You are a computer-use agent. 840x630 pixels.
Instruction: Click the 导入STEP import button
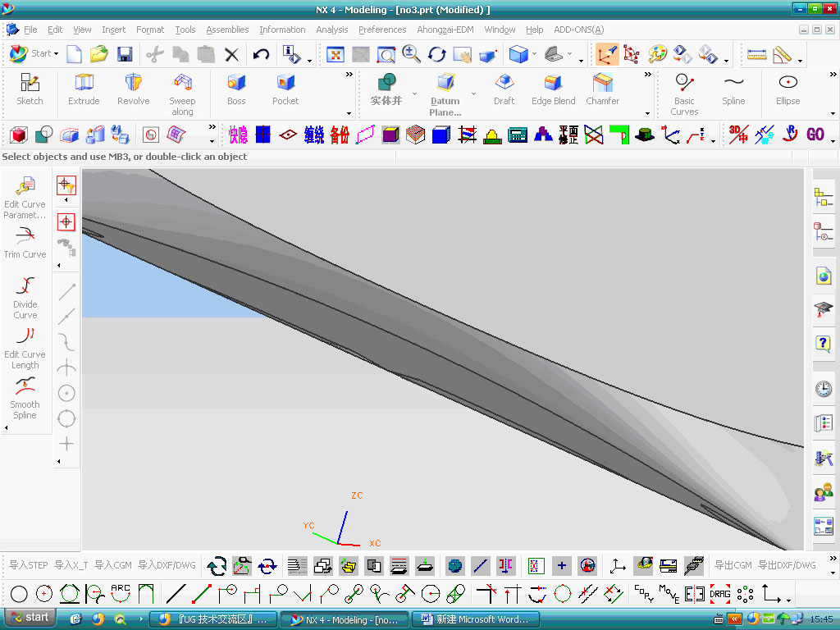click(29, 564)
